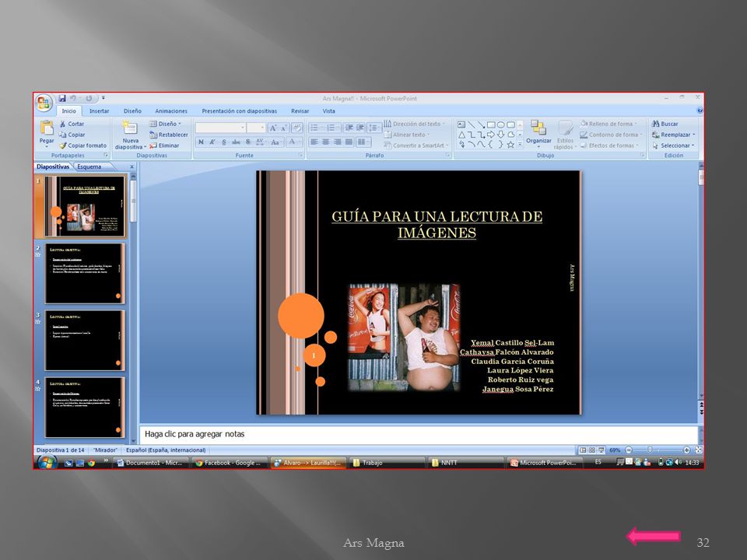Select the oval shape in gallery
The height and width of the screenshot is (560, 747).
coord(500,124)
